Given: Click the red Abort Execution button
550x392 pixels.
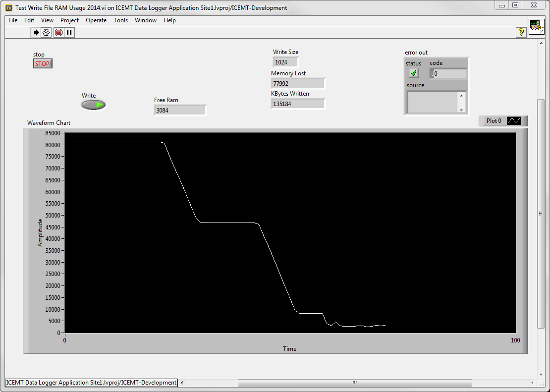Looking at the screenshot, I should coord(58,33).
